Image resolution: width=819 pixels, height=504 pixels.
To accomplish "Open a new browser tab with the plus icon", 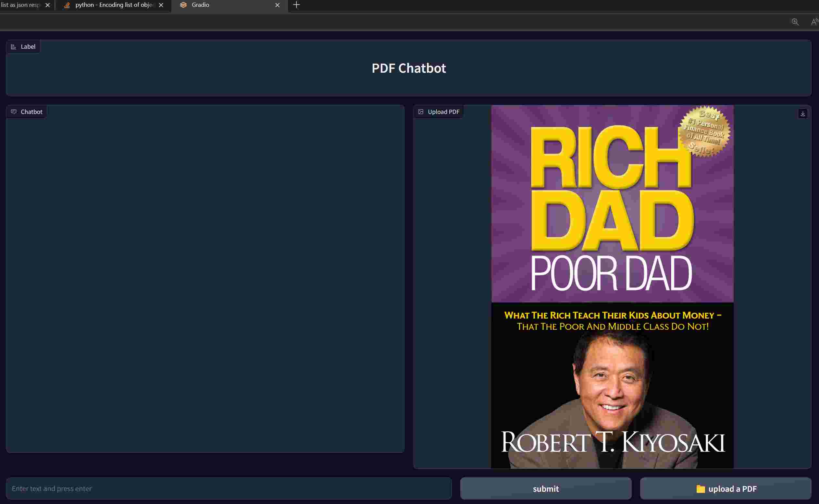I will tap(296, 5).
